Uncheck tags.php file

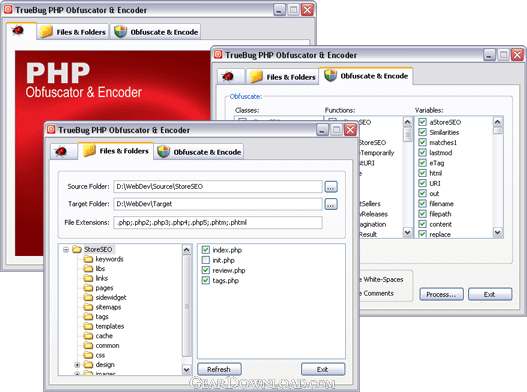(x=206, y=280)
